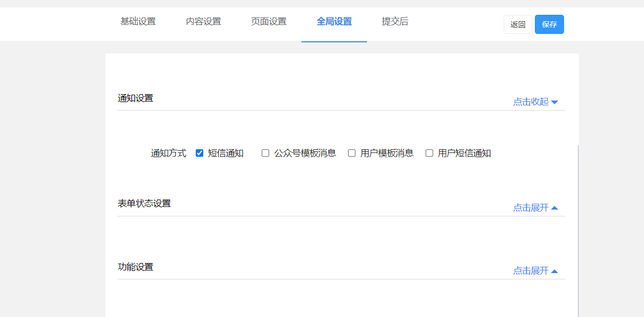
Task: Click the vertical scrollbar of the settings panel
Action: click(578, 231)
